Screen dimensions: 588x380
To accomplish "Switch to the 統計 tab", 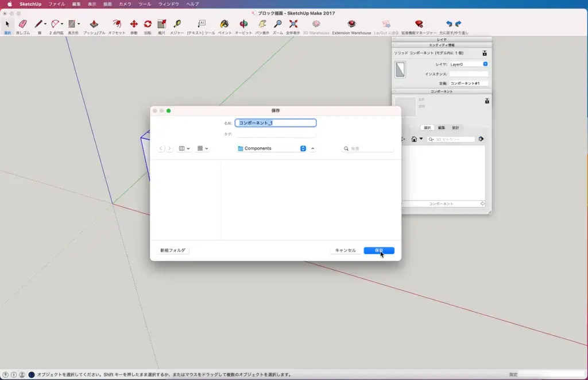I will point(455,128).
